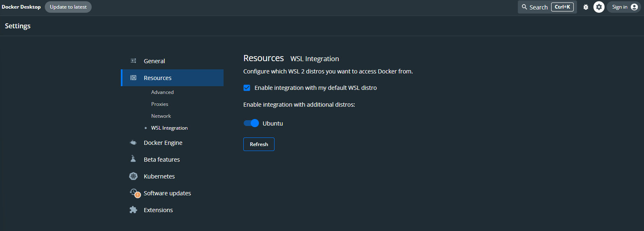
Task: Click the General sliders icon
Action: (x=133, y=61)
